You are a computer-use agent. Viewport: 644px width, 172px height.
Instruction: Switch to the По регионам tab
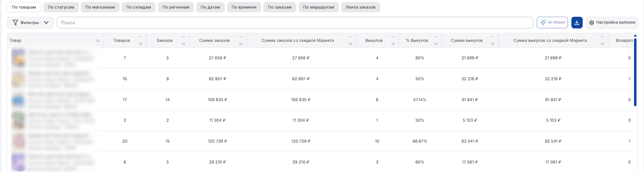176,7
